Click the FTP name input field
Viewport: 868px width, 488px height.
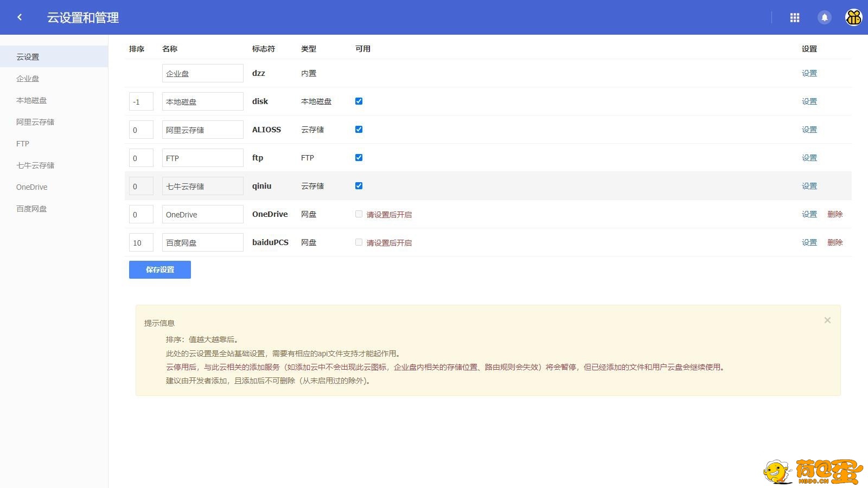[203, 158]
